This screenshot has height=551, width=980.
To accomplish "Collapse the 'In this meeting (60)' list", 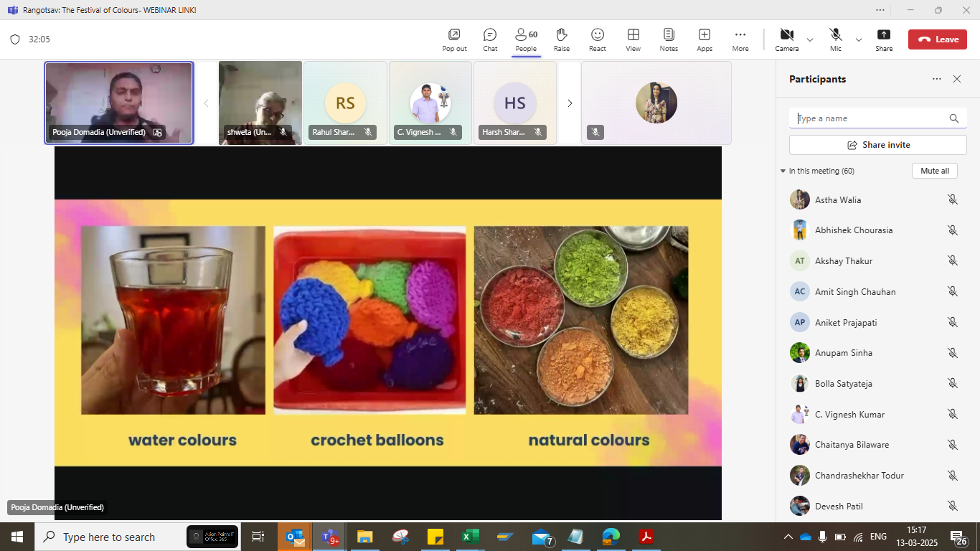I will click(783, 171).
